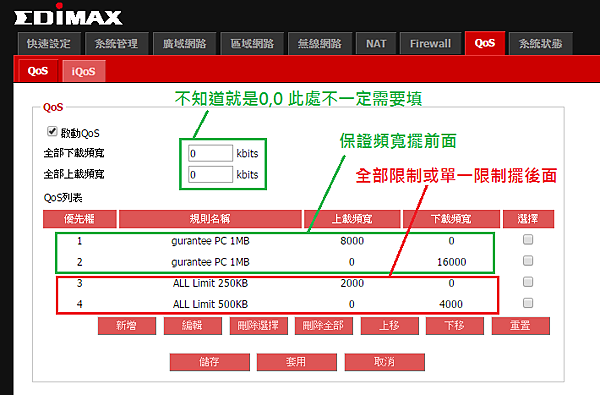Click the 'ALL Limit 500KB' rule name
Viewport: 600px width, 395px height.
click(210, 304)
